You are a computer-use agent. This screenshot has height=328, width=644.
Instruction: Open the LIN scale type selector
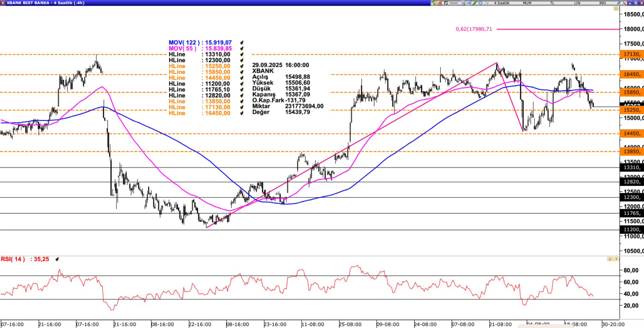[577, 3]
